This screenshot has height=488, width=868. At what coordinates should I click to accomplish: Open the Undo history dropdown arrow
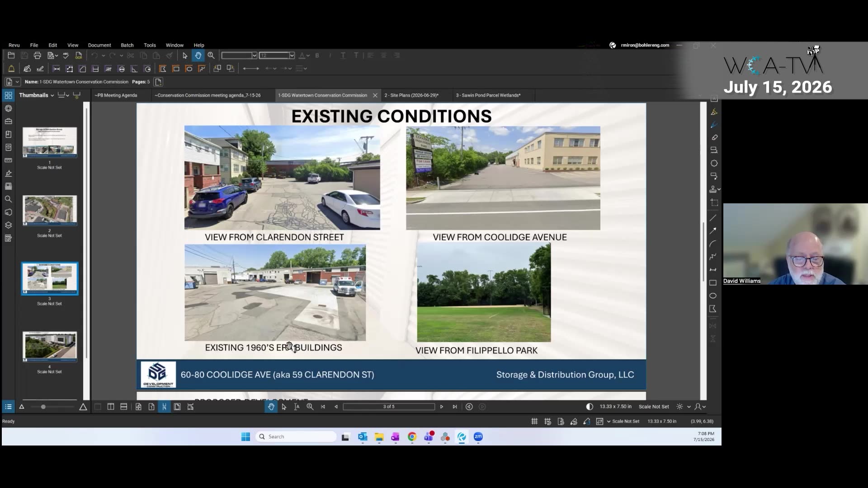click(x=103, y=56)
